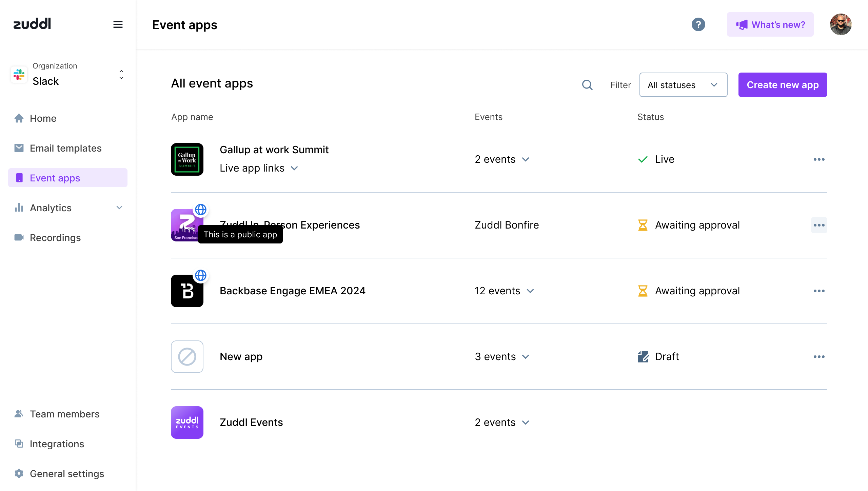Screen dimensions: 868x491
Task: Collapse sidebar with hamburger menu icon
Action: pyautogui.click(x=118, y=24)
